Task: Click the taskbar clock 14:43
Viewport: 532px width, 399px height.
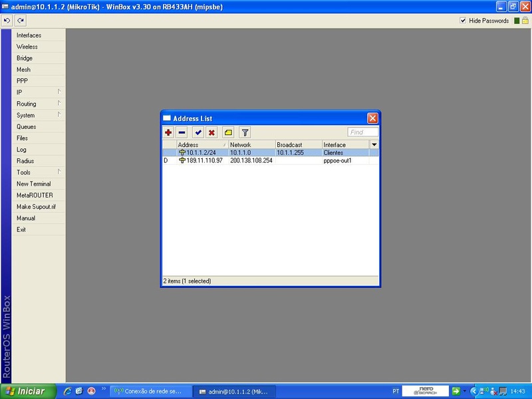Action: click(x=517, y=391)
